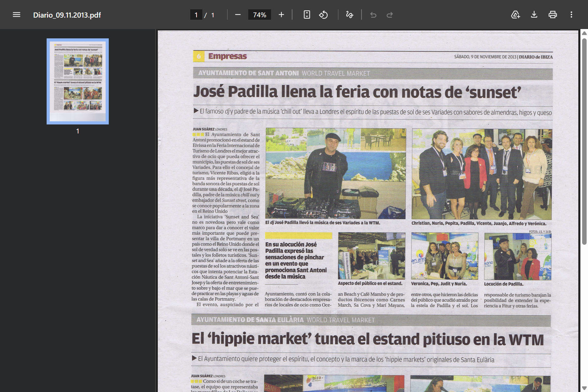The height and width of the screenshot is (392, 588).
Task: Click the fit to page icon
Action: click(307, 15)
